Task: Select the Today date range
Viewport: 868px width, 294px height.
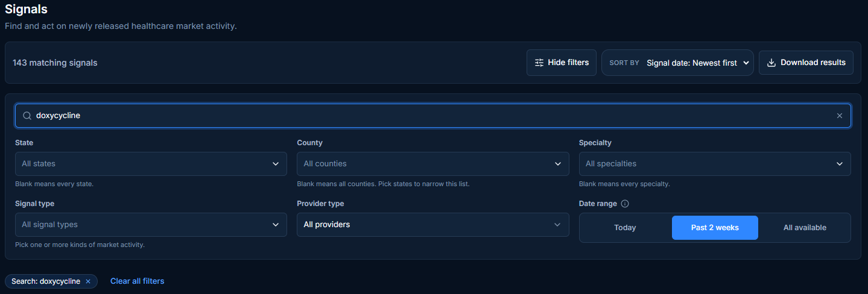Action: point(625,228)
